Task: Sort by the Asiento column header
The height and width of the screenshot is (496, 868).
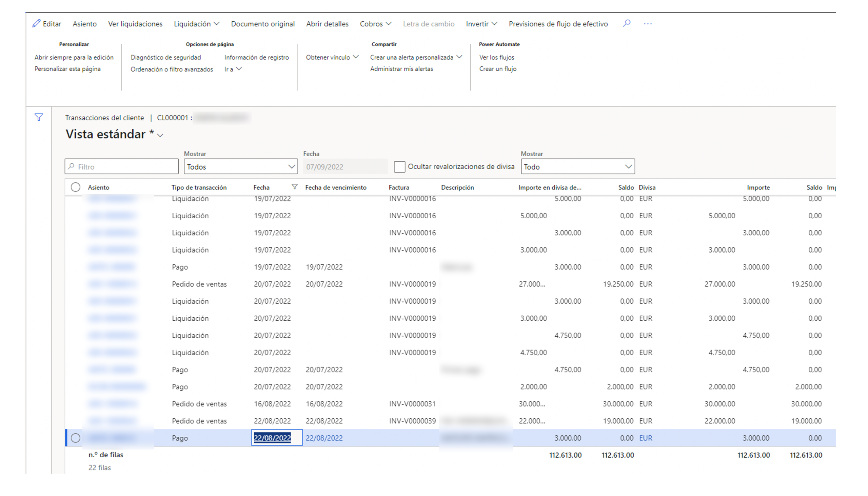Action: 98,187
